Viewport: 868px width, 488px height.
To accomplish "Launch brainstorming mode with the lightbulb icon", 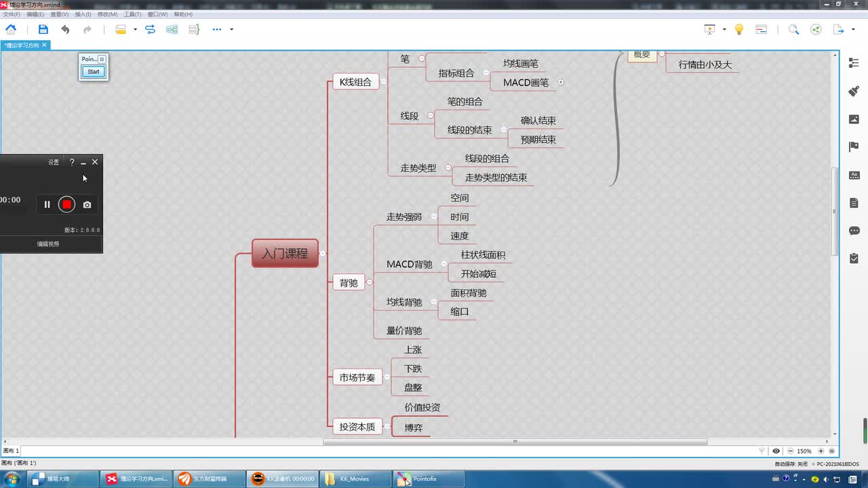I will click(x=739, y=29).
